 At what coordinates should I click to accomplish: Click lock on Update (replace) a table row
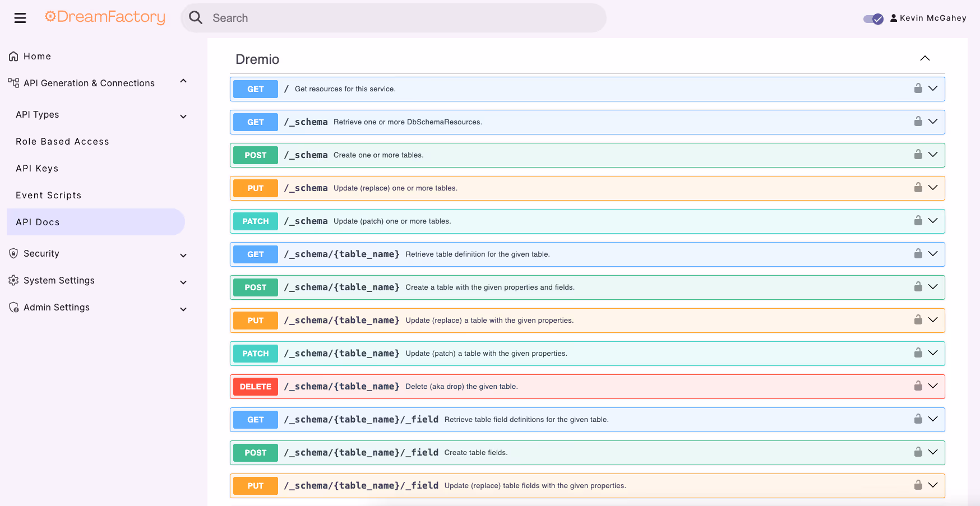(918, 319)
